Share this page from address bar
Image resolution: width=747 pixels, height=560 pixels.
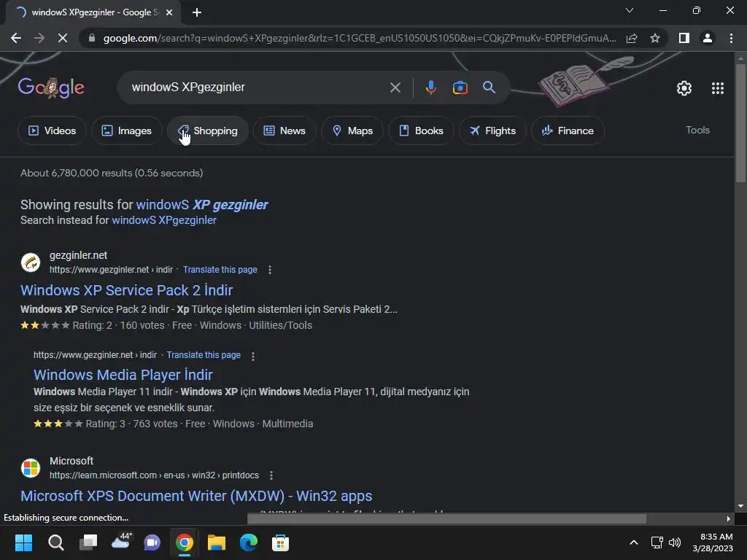click(632, 38)
